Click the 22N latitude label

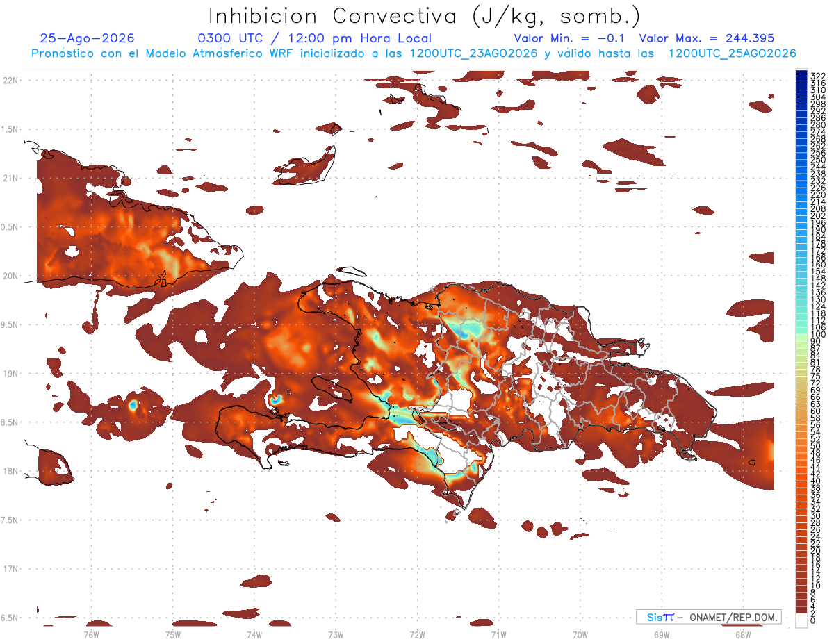(10, 80)
